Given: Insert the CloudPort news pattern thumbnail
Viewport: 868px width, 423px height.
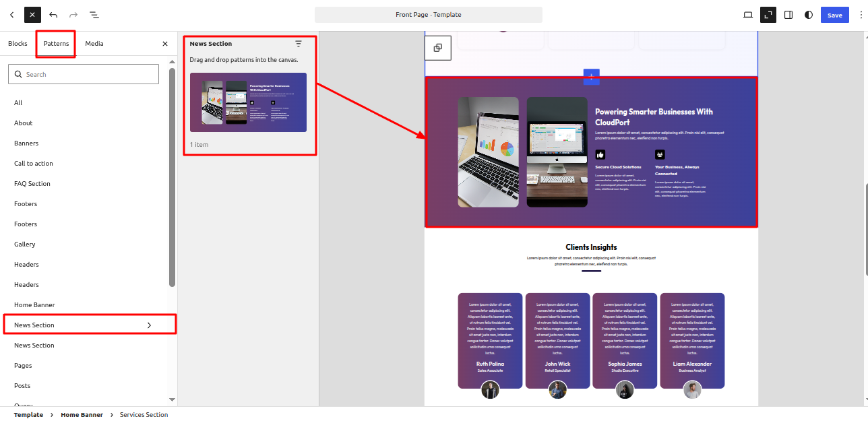Looking at the screenshot, I should click(x=248, y=102).
